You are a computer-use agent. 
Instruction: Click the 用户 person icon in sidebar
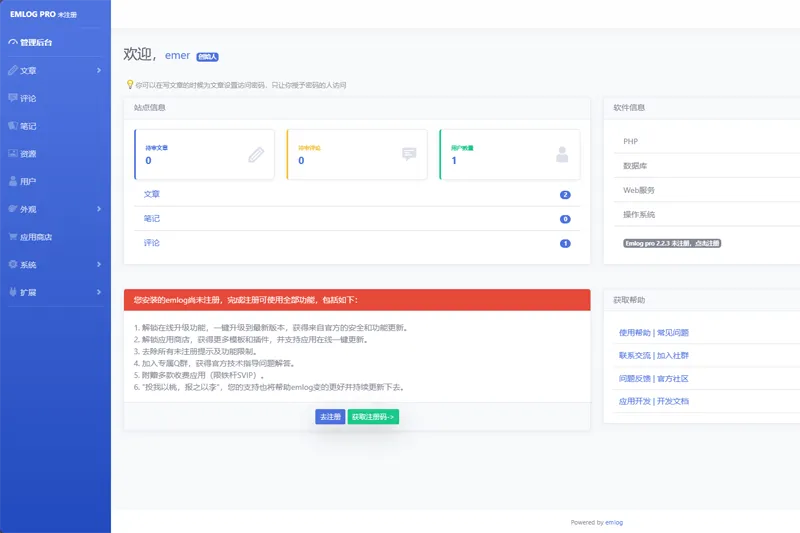point(12,182)
